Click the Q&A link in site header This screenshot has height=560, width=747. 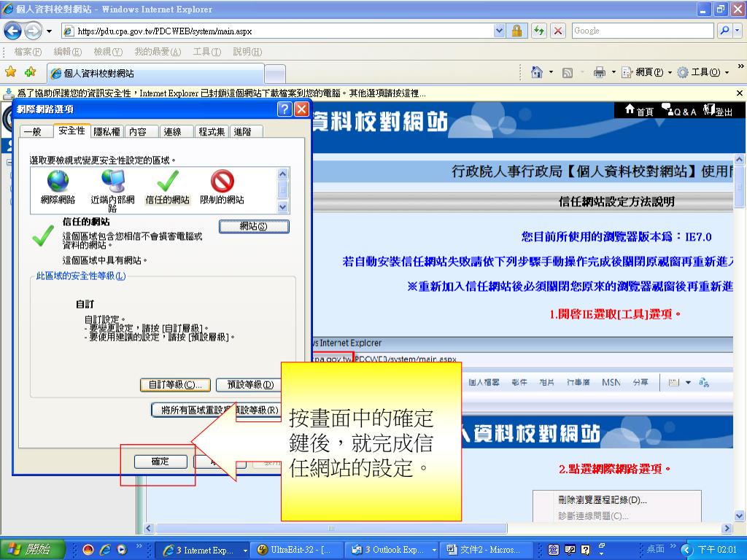coord(679,112)
